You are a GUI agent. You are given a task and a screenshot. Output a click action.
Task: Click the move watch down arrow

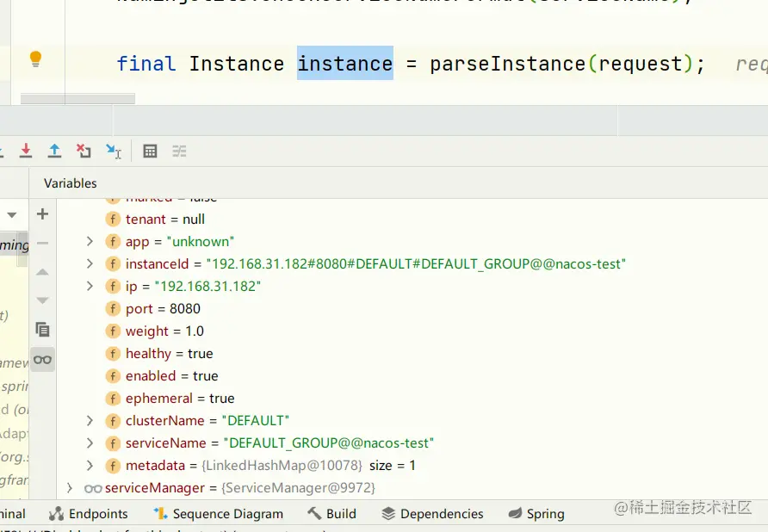(x=42, y=300)
